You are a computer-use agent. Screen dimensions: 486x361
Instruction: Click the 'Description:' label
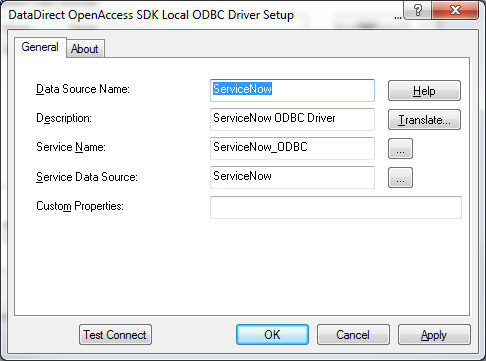tap(64, 118)
